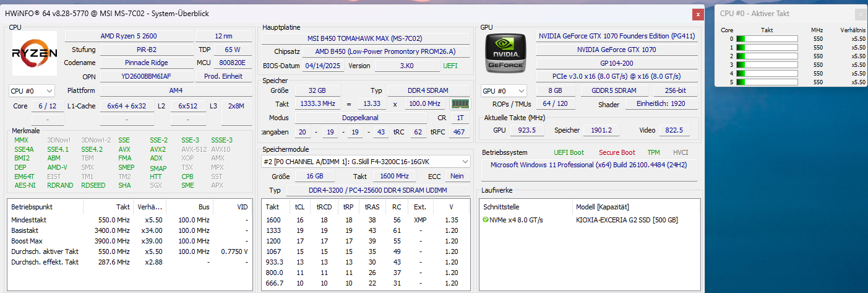Select the Mindesttakt row

[129, 220]
